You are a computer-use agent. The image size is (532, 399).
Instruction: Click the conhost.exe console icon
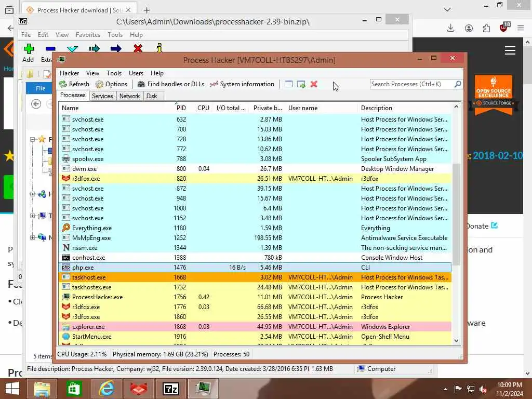pyautogui.click(x=66, y=258)
